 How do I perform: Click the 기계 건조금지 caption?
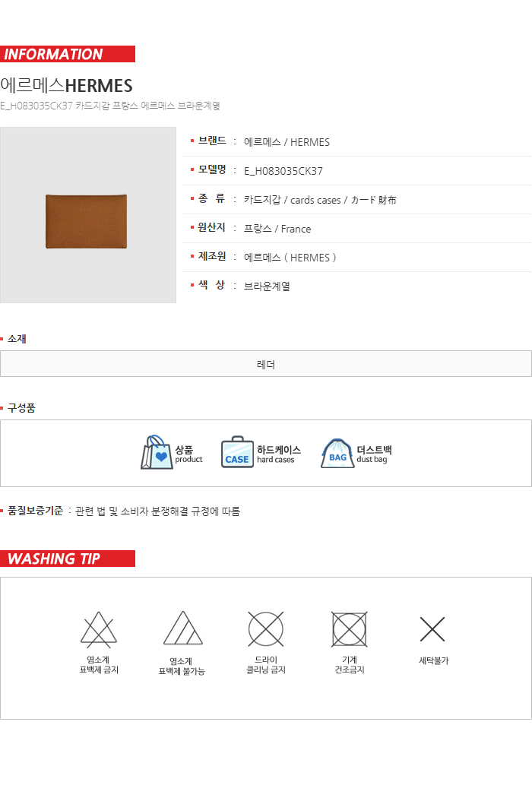click(x=350, y=665)
